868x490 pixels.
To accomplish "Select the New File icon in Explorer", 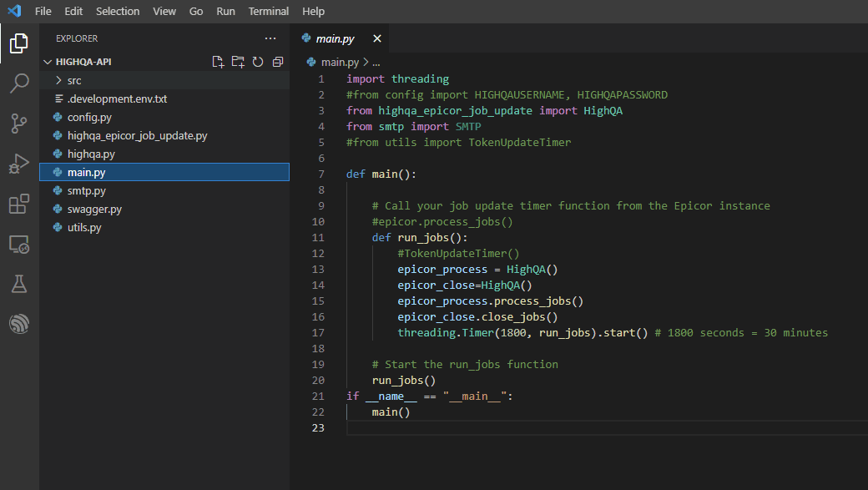I will (x=218, y=61).
